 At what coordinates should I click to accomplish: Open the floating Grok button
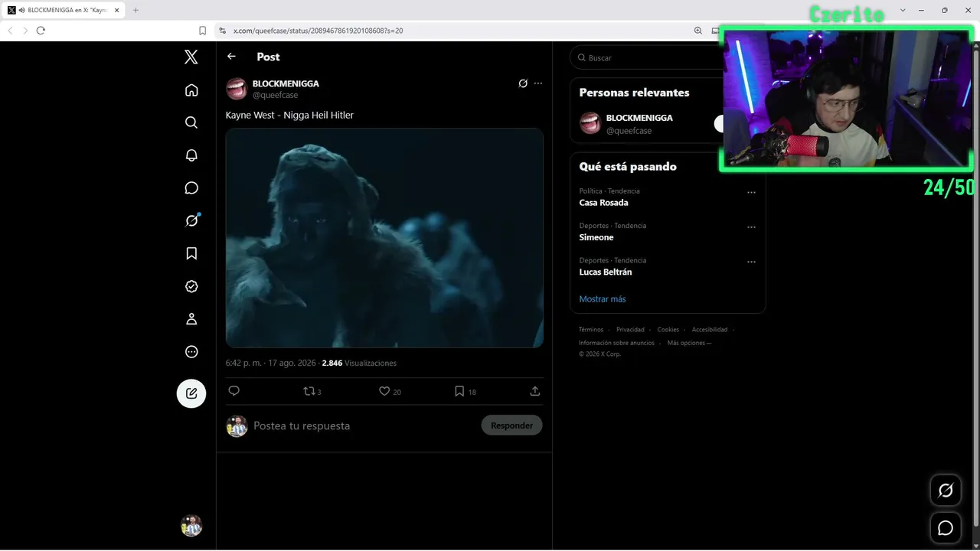[946, 491]
